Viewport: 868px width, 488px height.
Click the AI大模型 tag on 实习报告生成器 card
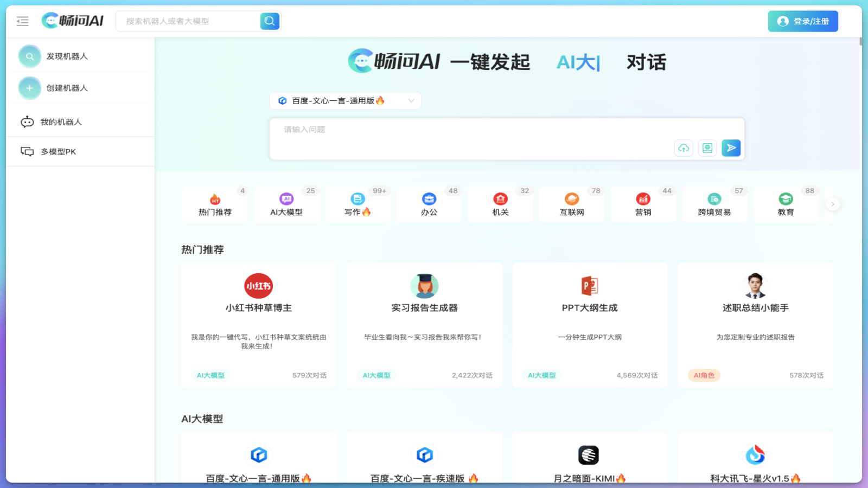point(376,375)
